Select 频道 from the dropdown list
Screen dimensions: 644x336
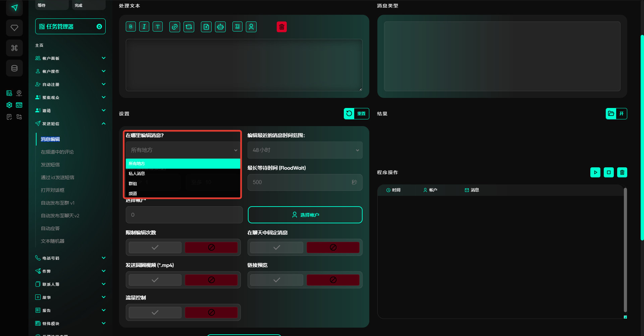click(133, 193)
